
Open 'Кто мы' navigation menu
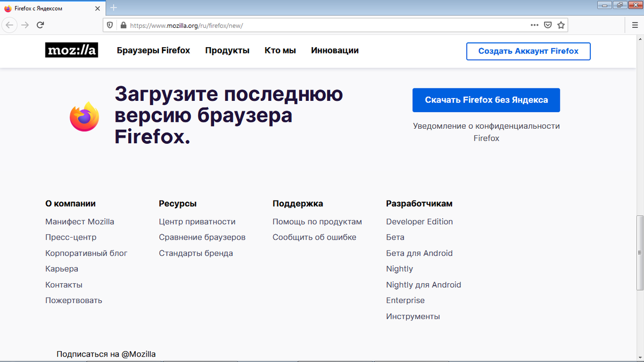click(x=280, y=50)
